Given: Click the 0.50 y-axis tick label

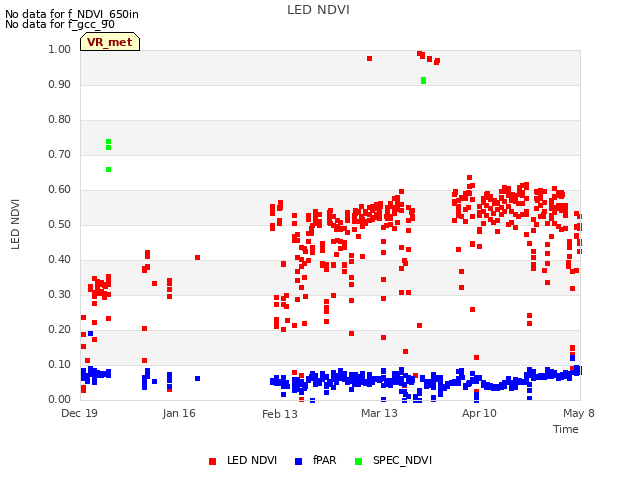Looking at the screenshot, I should click(59, 224).
